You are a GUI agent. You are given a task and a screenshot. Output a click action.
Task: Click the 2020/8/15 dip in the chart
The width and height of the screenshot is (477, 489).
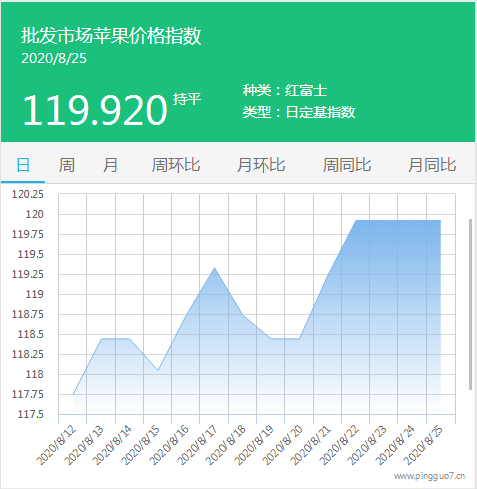158,370
